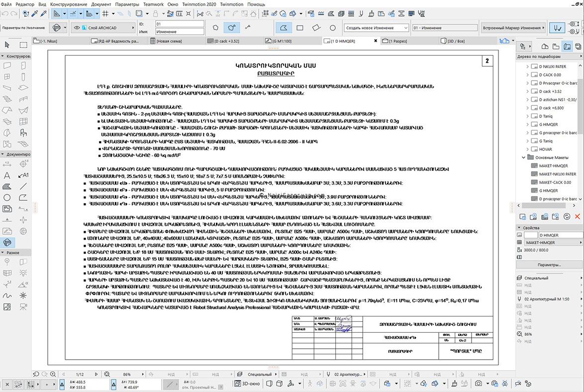The image size is (584, 392).
Task: Select the Circle/Arc tool in toolbox
Action: click(x=7, y=197)
